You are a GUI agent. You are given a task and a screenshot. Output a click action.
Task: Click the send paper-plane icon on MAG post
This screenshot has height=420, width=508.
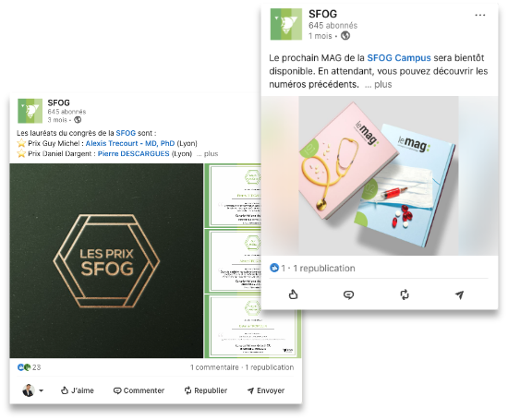pos(459,294)
